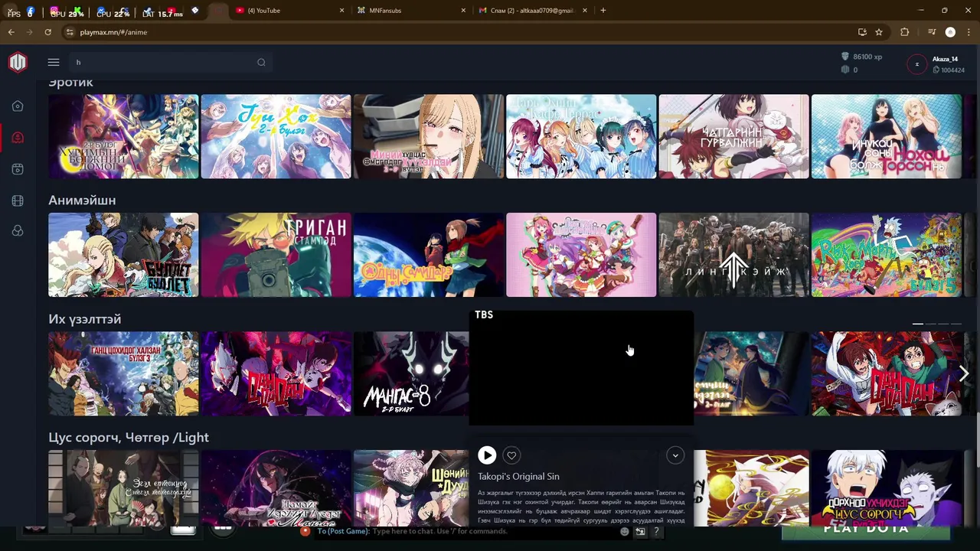Go back in browser history
This screenshot has height=551, width=980.
click(11, 32)
